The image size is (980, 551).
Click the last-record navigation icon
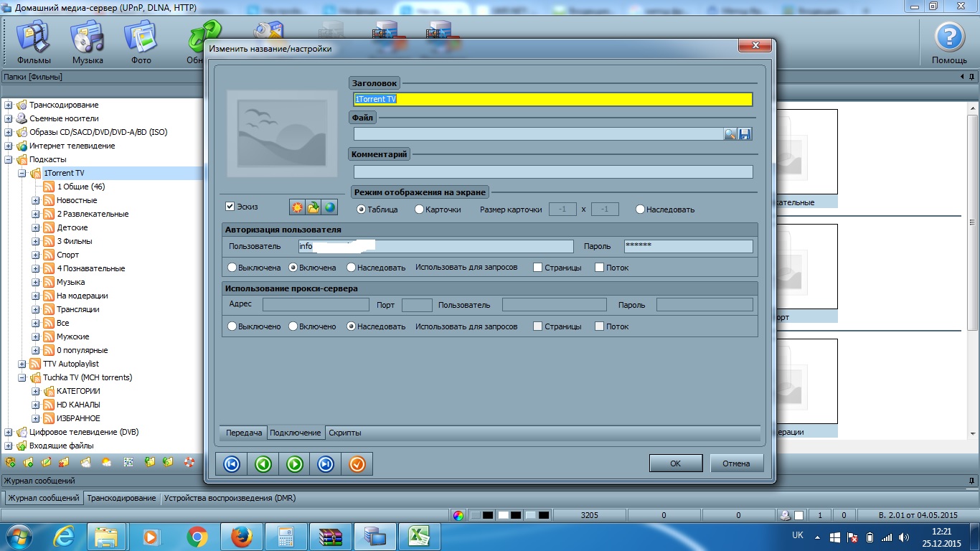(326, 464)
